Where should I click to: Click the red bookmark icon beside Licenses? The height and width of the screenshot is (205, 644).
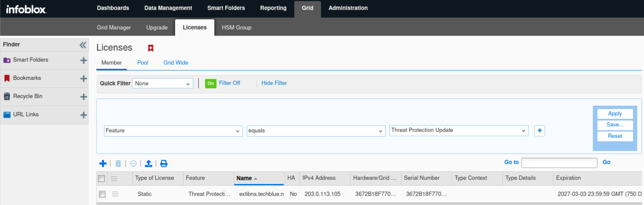[x=151, y=48]
